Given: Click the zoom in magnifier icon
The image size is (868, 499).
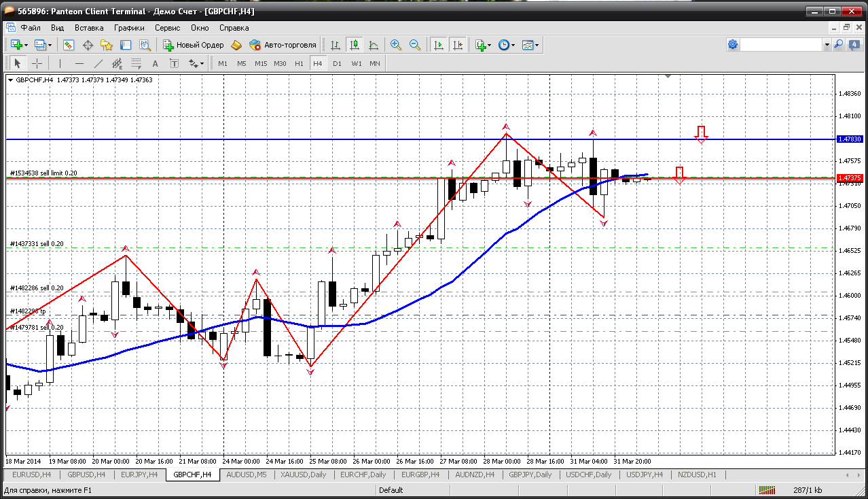Looking at the screenshot, I should point(395,45).
